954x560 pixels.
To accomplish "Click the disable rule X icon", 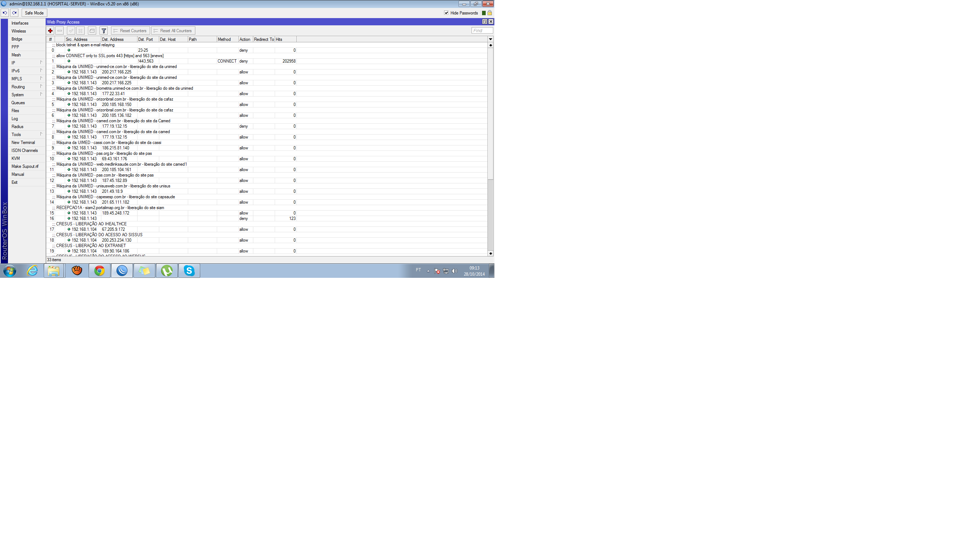I will [80, 31].
